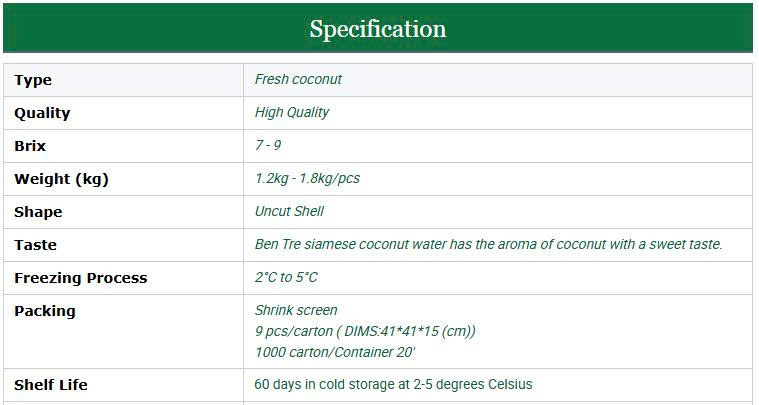Select the Quality row label
Screen dimensions: 759x405
(42, 113)
